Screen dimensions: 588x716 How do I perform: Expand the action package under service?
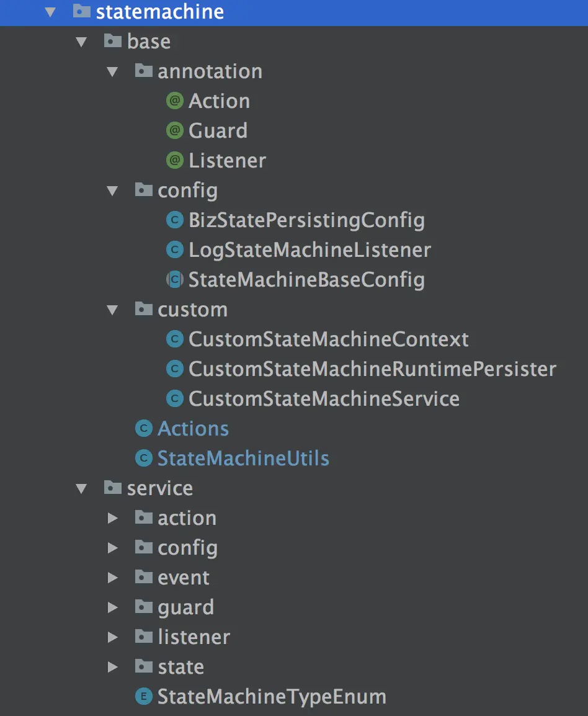[113, 518]
